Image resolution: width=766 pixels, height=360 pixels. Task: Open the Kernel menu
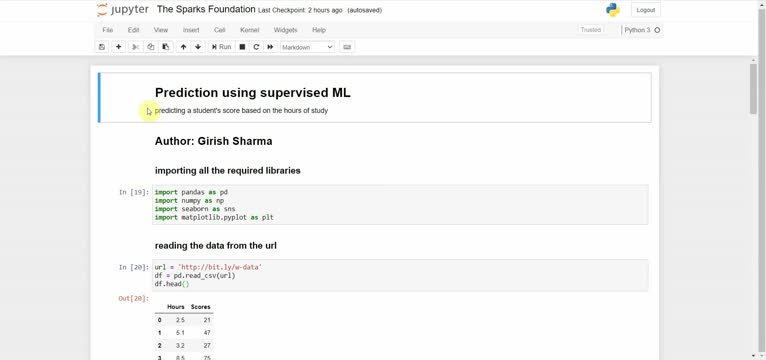249,30
